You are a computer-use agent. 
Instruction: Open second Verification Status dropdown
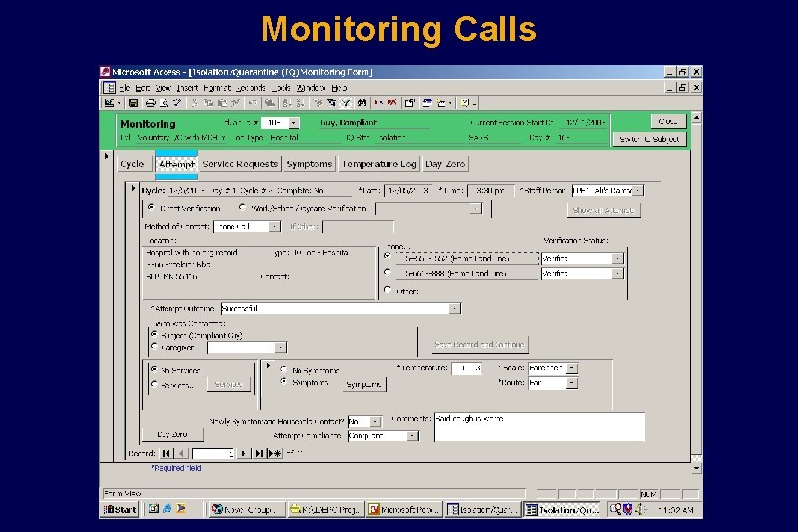617,273
